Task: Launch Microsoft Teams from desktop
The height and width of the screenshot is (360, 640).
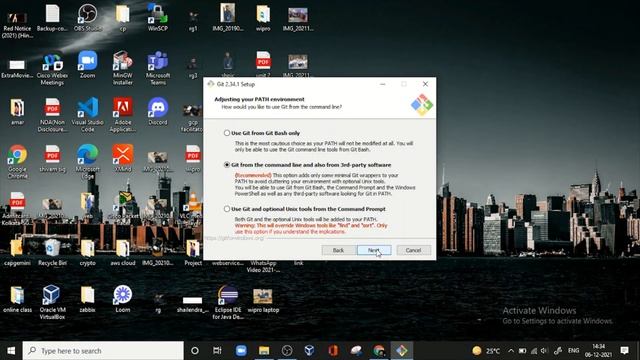Action: point(158,69)
